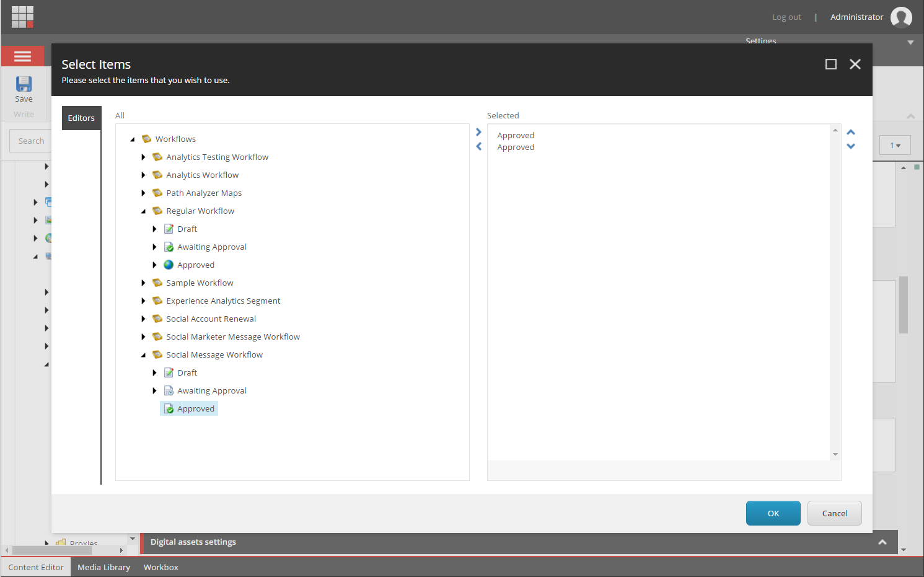Expand Draft under Social Message Workflow
924x577 pixels.
154,372
